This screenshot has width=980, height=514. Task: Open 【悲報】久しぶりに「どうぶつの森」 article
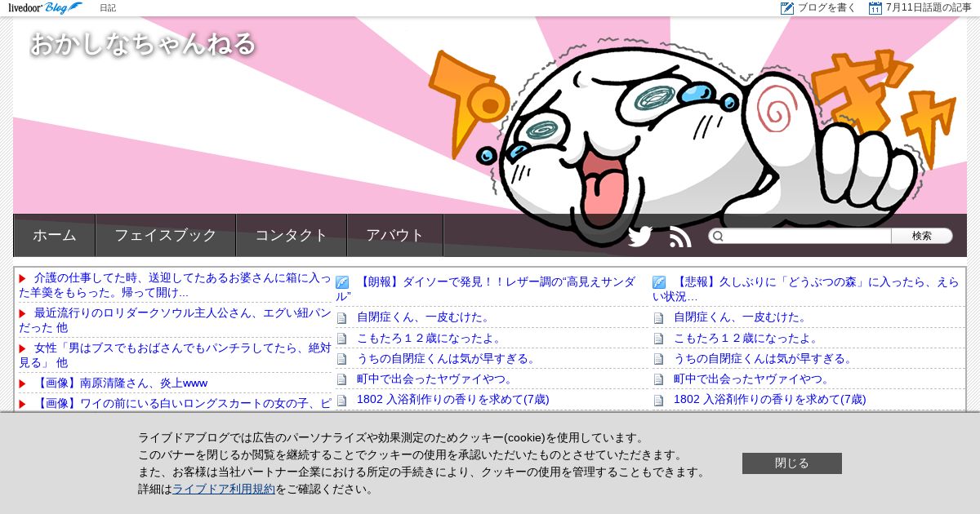806,289
